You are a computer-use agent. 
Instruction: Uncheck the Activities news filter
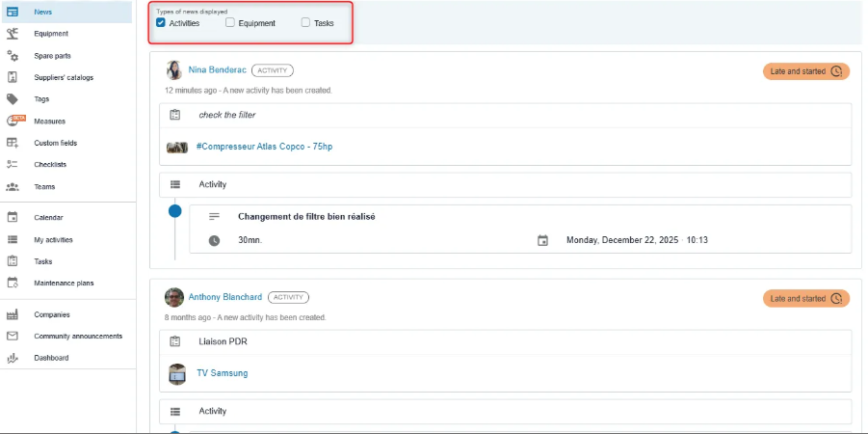pos(161,22)
